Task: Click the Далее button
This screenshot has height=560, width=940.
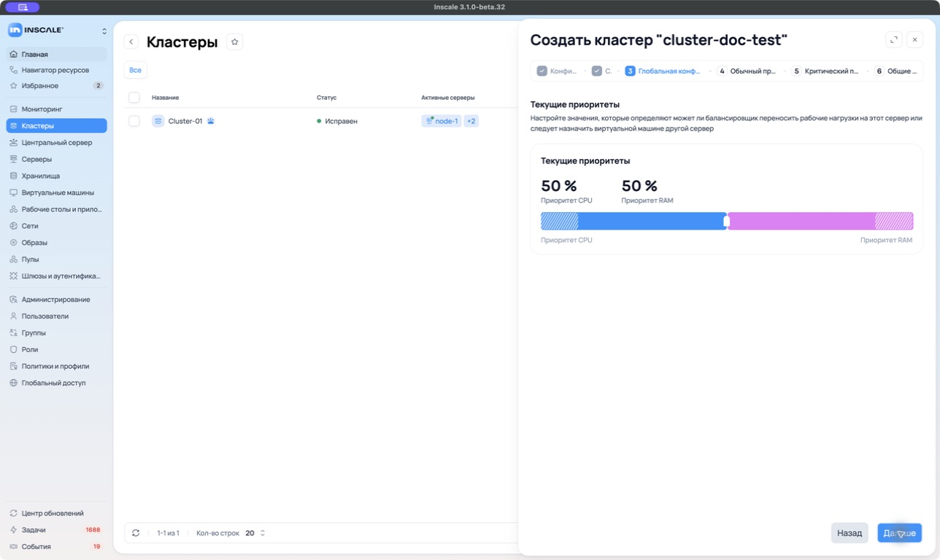Action: tap(899, 533)
